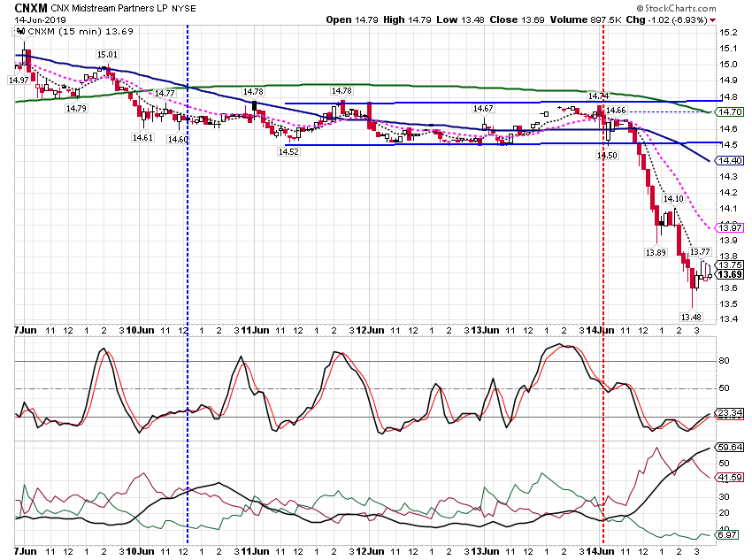The image size is (752, 560).
Task: Click the Chg -1.02 (-6.93%) value
Action: (667, 19)
